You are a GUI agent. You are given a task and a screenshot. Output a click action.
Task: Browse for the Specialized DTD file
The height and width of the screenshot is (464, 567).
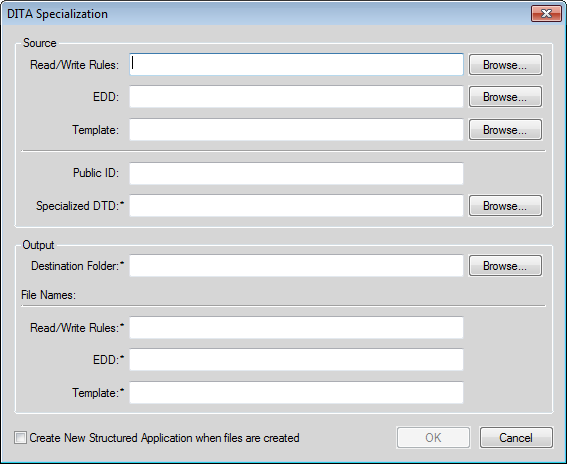[x=505, y=205]
